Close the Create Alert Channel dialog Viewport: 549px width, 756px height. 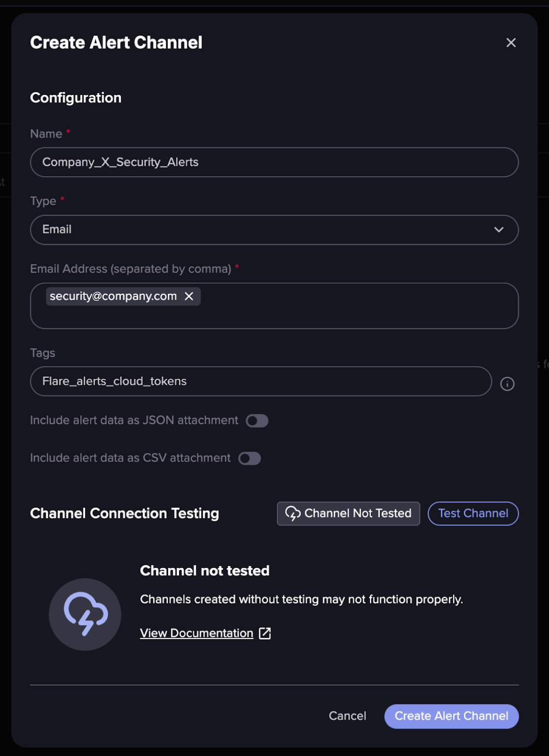coord(511,43)
